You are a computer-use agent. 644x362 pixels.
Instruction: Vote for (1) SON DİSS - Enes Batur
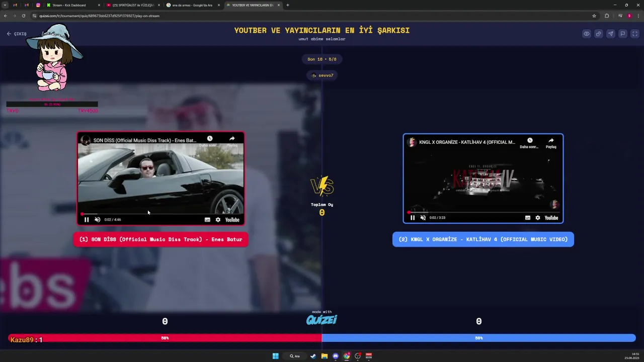[x=161, y=239]
